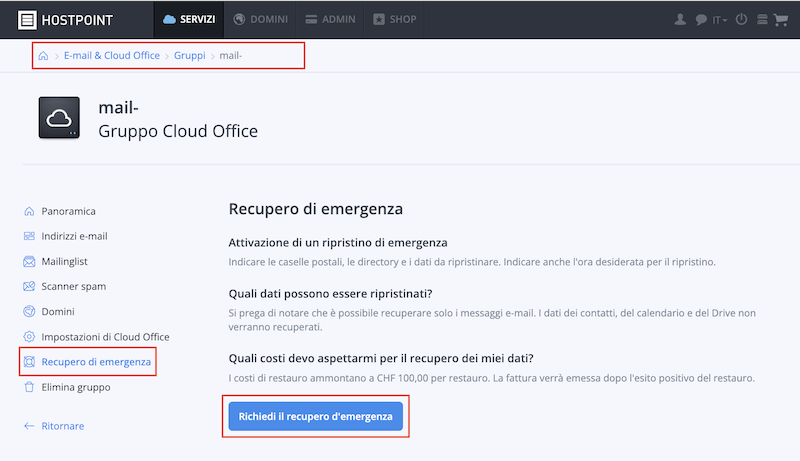Open Indirizzi e-mail in the sidebar
The width and height of the screenshot is (800, 461).
pyautogui.click(x=74, y=236)
